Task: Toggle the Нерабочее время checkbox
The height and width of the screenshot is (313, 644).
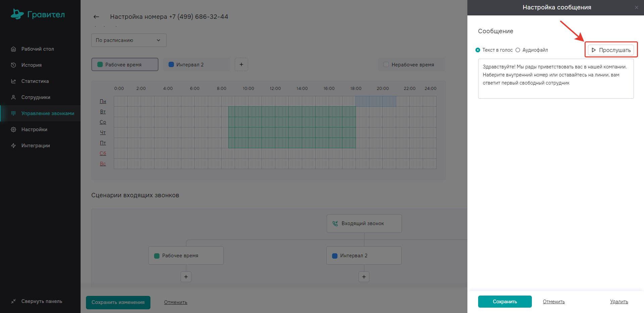Action: click(386, 64)
